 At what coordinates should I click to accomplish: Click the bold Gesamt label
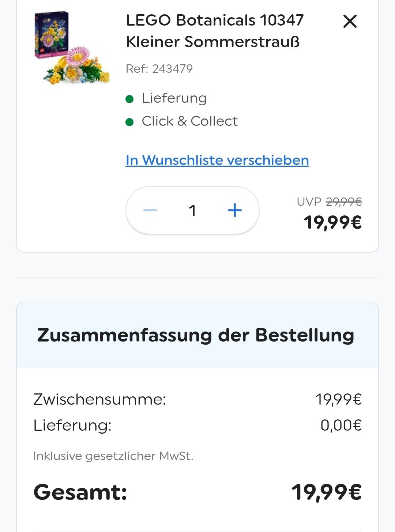[x=80, y=492]
